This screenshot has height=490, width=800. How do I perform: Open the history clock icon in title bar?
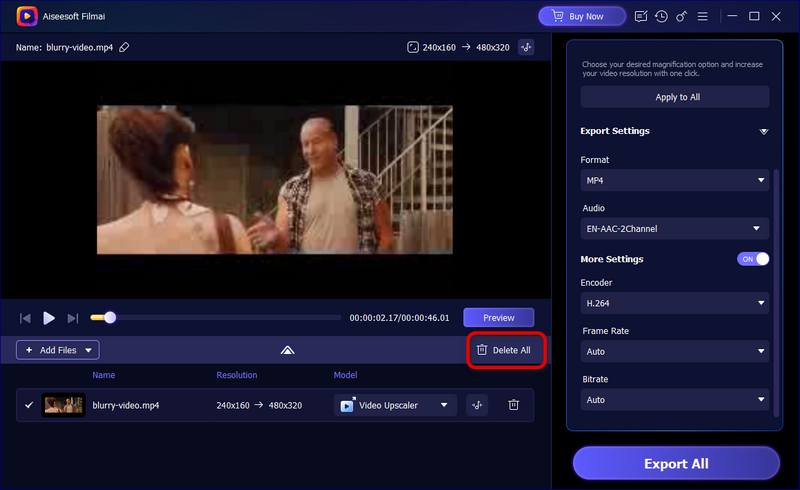tap(661, 16)
